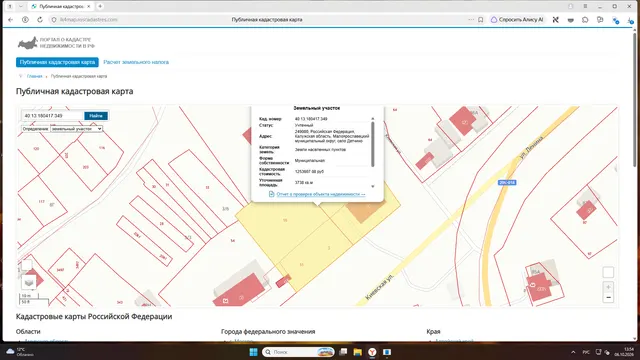Go to the Главная breadcrumb link
Screen dimensions: 640x360
pos(34,76)
